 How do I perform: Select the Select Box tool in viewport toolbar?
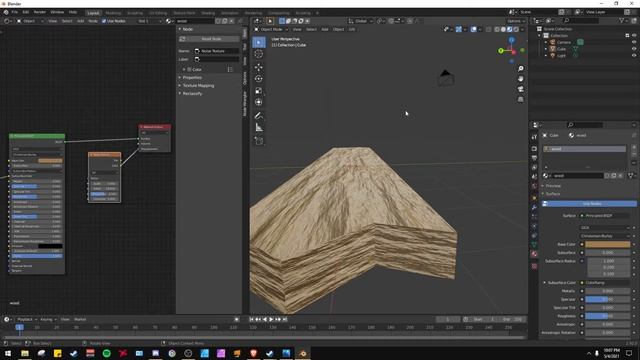(x=259, y=42)
